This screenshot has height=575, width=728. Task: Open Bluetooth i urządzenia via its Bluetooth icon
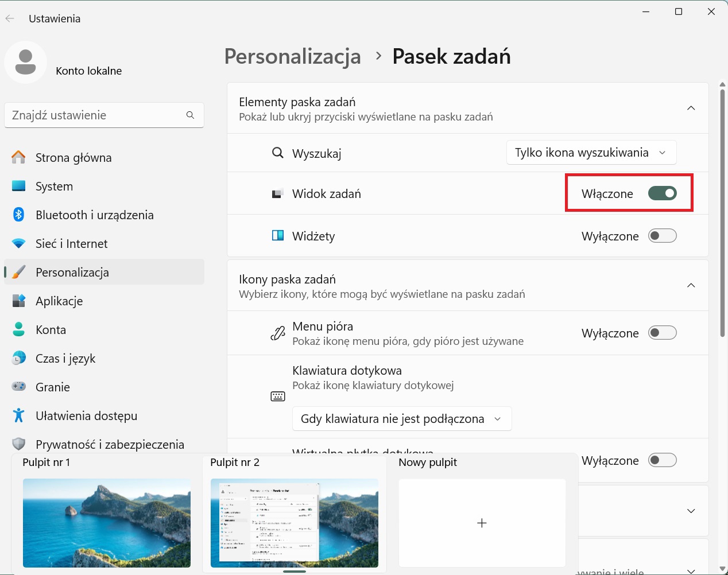tap(19, 215)
